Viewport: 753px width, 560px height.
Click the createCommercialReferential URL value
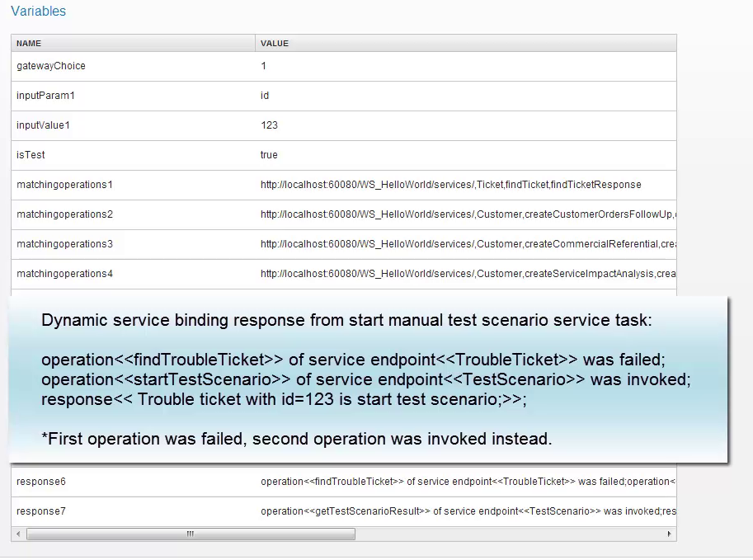[468, 244]
